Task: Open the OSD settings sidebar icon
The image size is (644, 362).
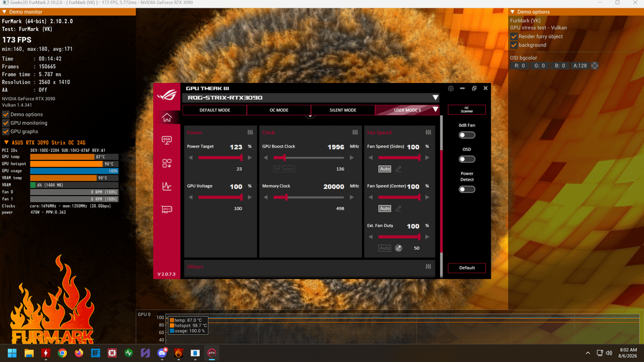Action: pos(167,140)
